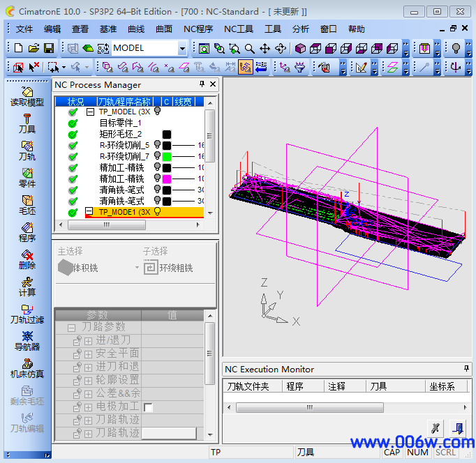Collapse the 刀路参数 parameter group
The height and width of the screenshot is (463, 476).
coord(72,328)
